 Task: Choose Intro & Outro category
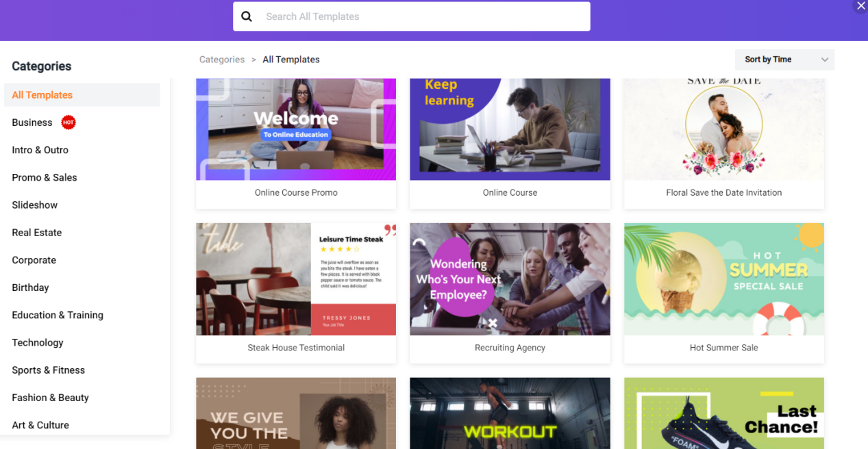click(40, 150)
